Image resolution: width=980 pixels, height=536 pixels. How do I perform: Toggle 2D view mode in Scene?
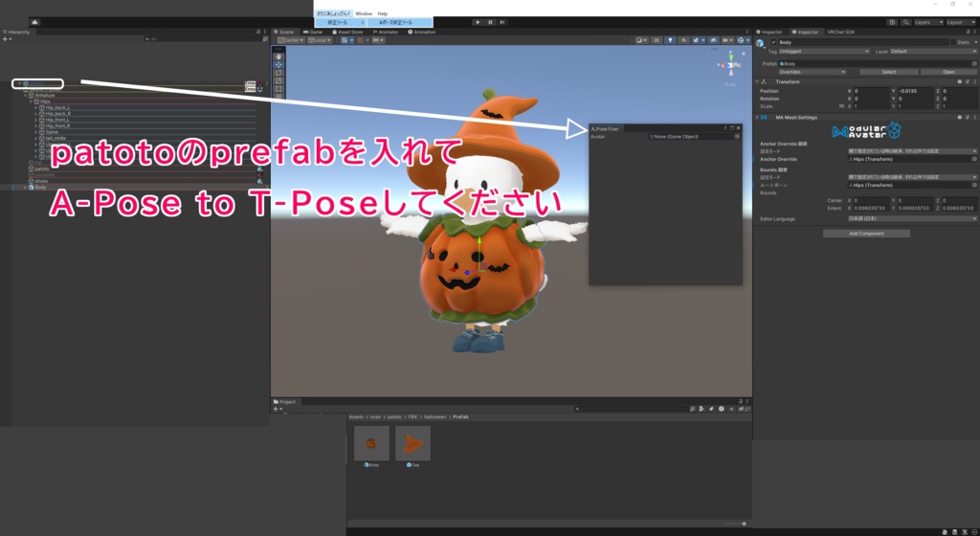pos(657,40)
